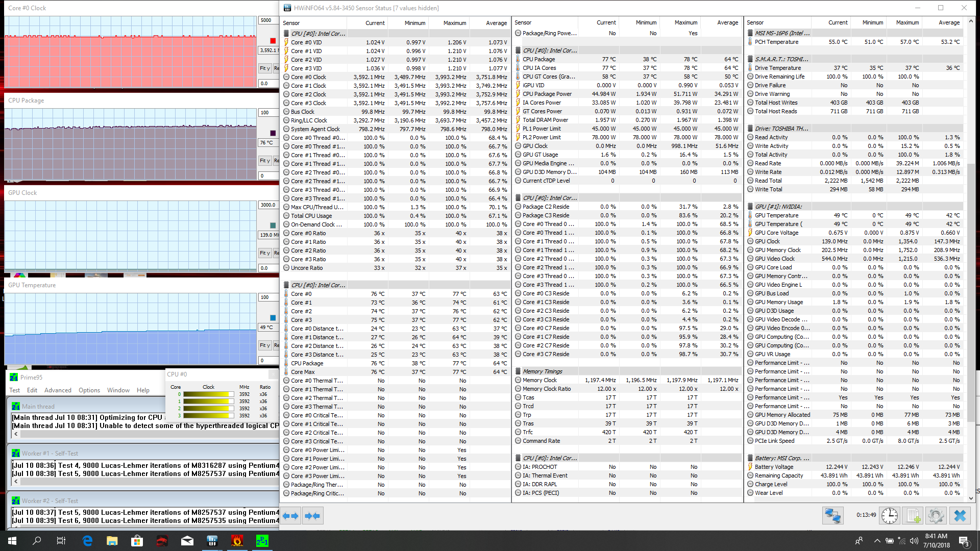Screen dimensions: 980x551
Task: Open Prime95 Advanced menu
Action: coord(58,390)
